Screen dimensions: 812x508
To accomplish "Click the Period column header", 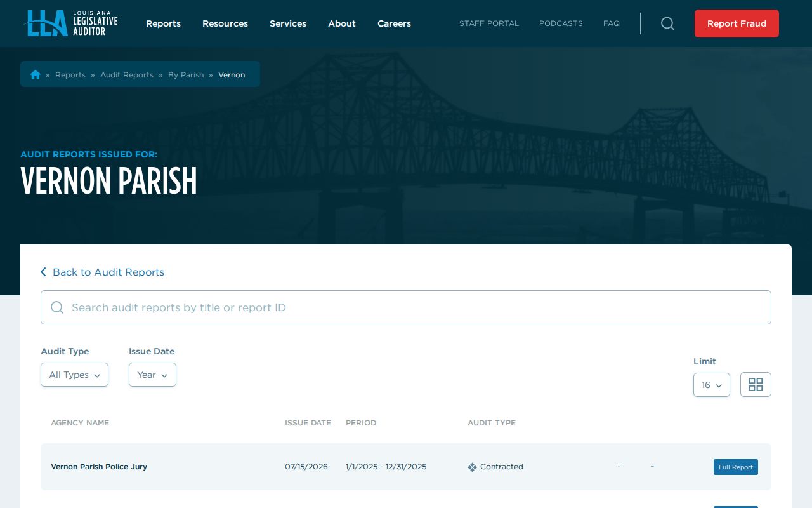I will click(x=361, y=423).
